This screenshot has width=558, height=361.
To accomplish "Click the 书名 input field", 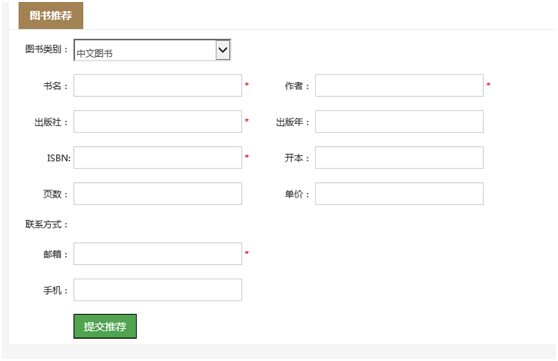I will 158,85.
